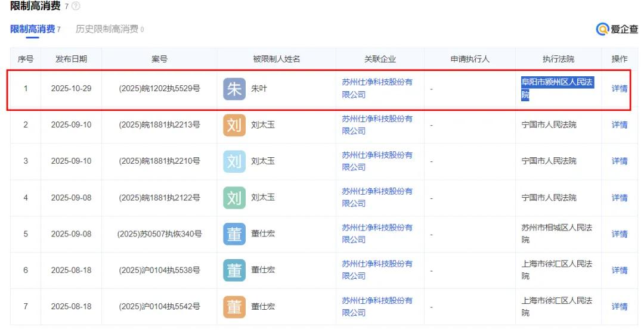Click case number (2025)皖1202执5529号
Viewport: 644px width, 330px height.
(159, 89)
